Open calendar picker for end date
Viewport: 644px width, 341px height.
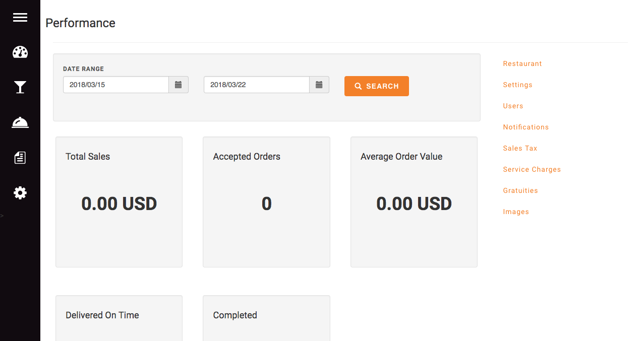coord(319,85)
